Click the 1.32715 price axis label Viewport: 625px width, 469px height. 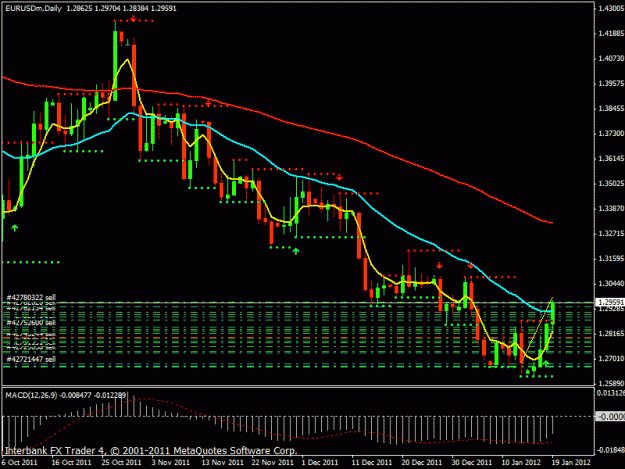pyautogui.click(x=611, y=234)
